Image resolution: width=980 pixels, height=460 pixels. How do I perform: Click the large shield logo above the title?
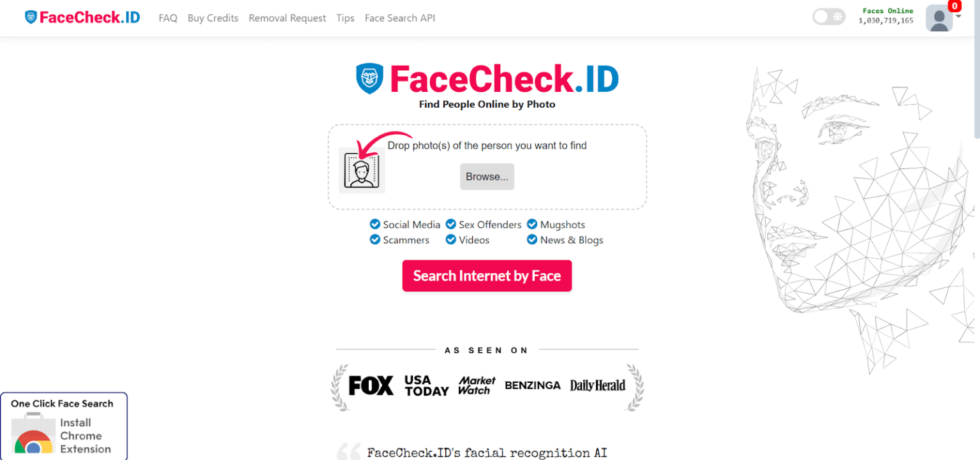[x=370, y=78]
